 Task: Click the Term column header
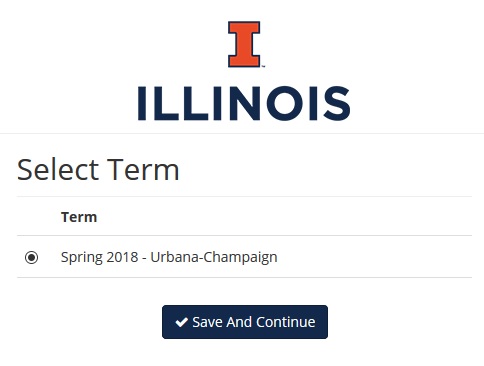click(79, 217)
